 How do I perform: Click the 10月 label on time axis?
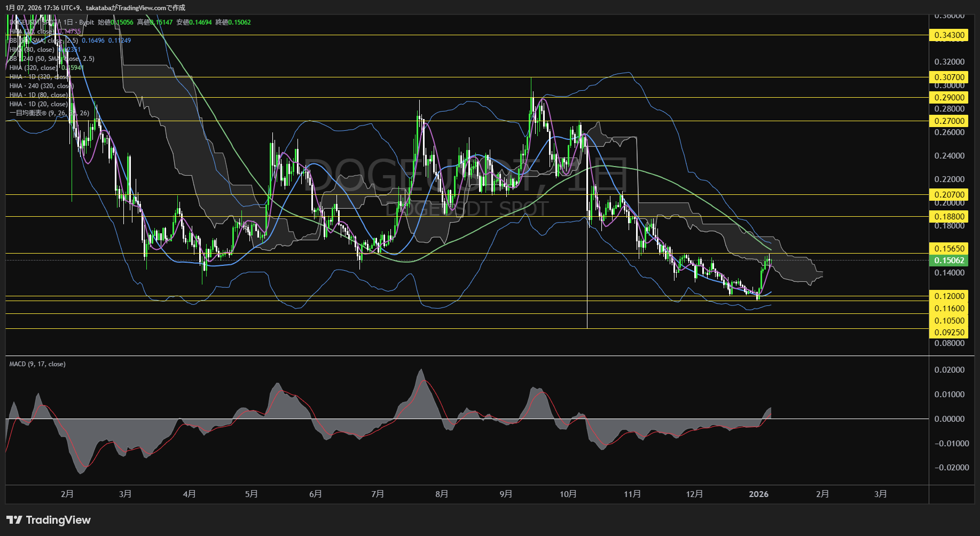[x=568, y=494]
